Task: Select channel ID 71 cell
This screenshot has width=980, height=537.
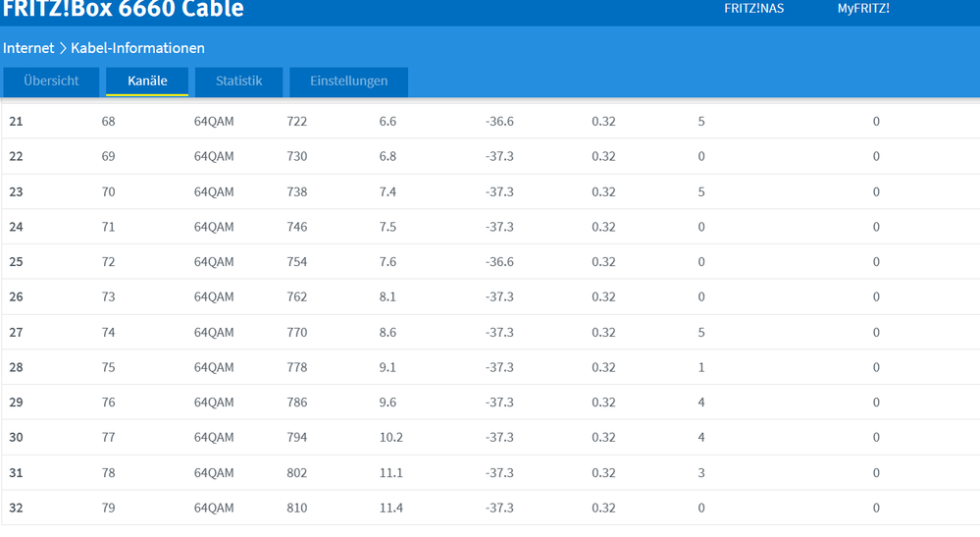Action: pos(108,228)
